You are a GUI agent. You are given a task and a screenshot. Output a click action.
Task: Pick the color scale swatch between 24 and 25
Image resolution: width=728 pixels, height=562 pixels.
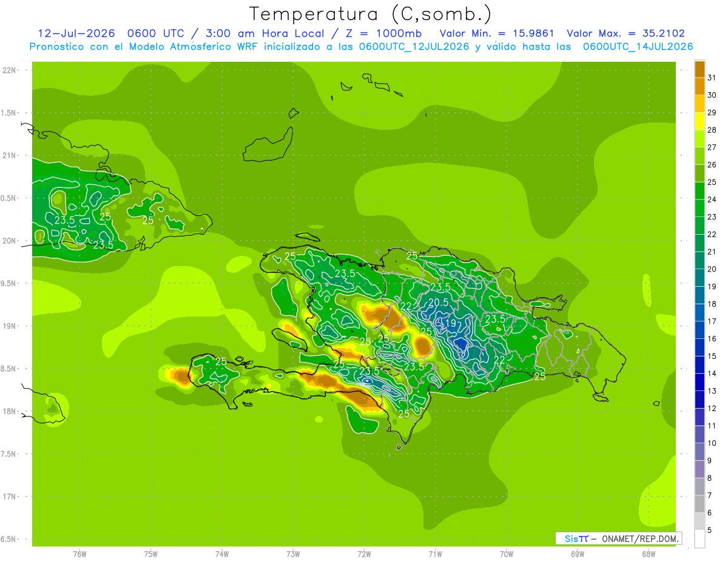699,191
